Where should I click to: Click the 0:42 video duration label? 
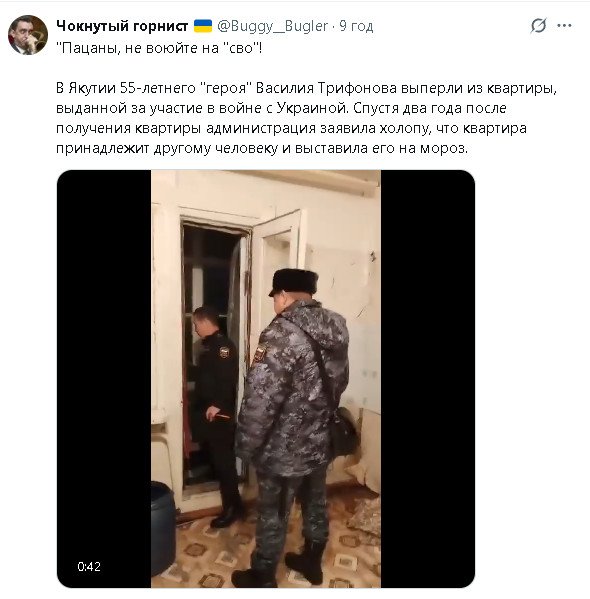click(x=89, y=567)
